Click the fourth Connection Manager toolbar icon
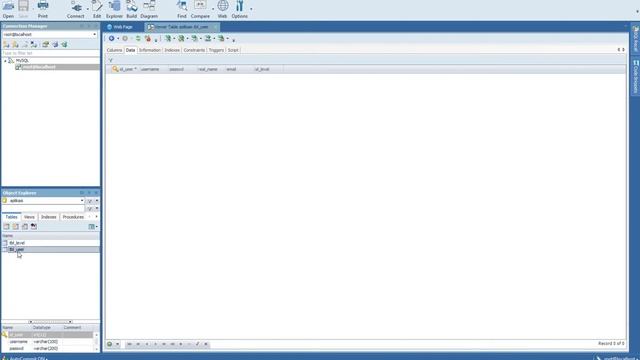This screenshot has height=360, width=640. 34,44
